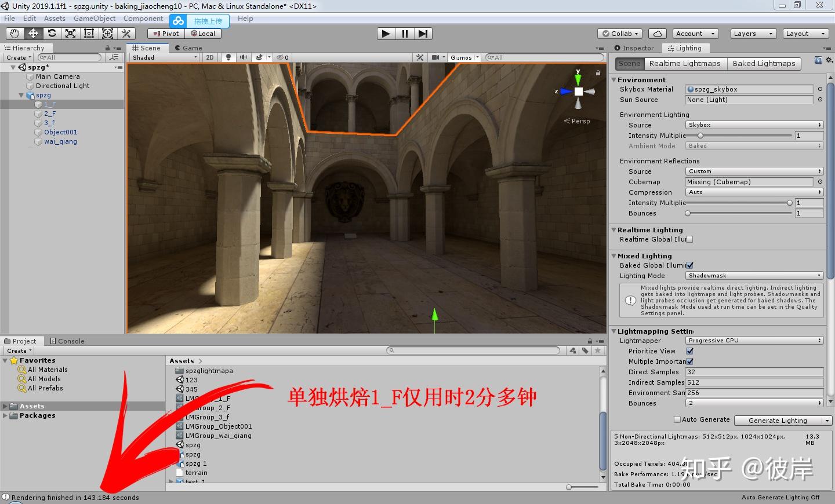Click the Project panel search field
Viewport: 835px width, 504px height.
coord(473,350)
